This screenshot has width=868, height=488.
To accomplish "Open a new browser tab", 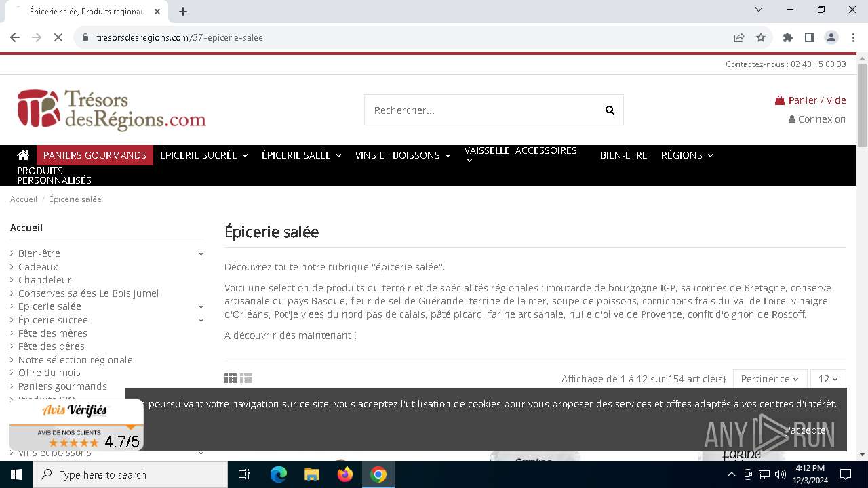I will click(183, 11).
